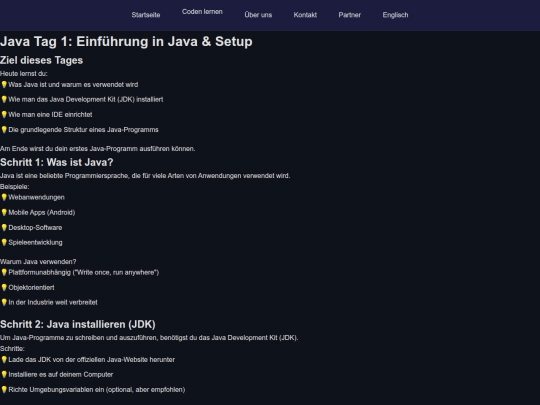Viewport: 540px width, 405px height.
Task: Click the bulb icon beside Spieleentwicklung
Action: click(x=4, y=242)
